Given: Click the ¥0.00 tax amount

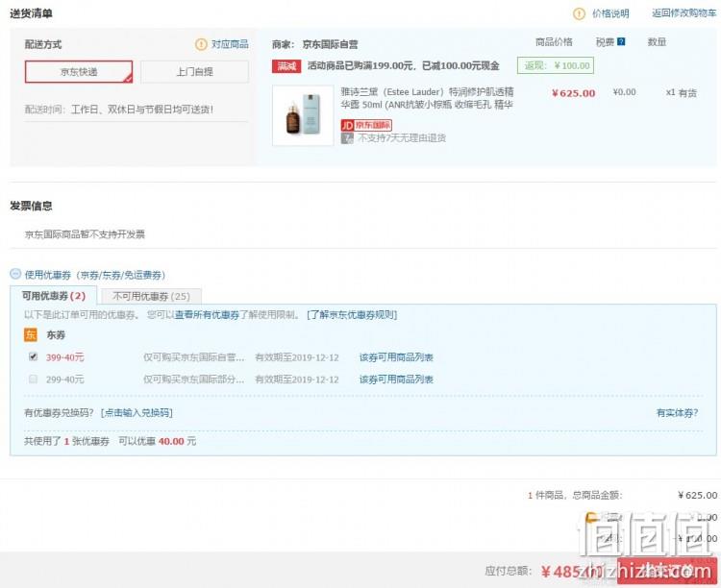Looking at the screenshot, I should pos(625,92).
